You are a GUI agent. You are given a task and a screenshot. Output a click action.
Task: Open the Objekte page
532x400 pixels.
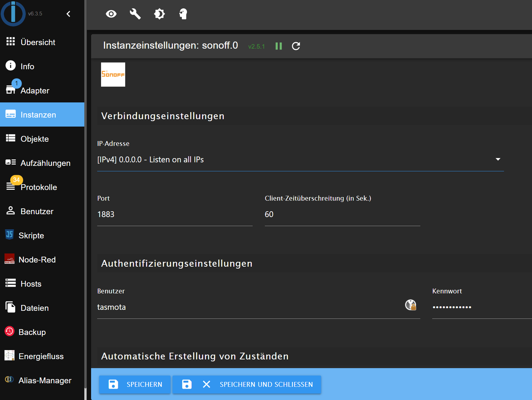[42, 139]
